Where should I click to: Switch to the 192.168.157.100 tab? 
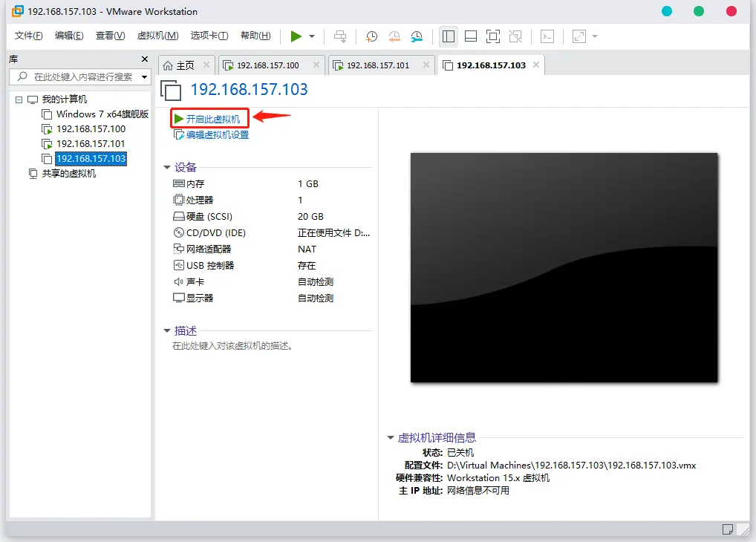tap(267, 65)
